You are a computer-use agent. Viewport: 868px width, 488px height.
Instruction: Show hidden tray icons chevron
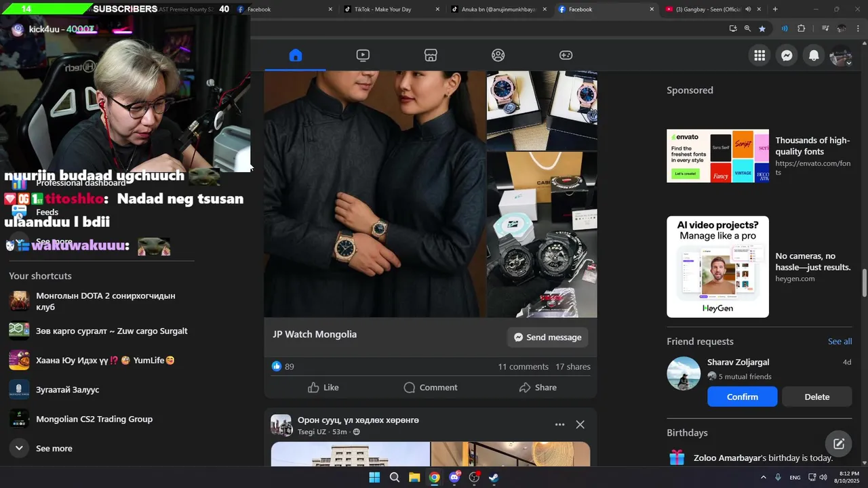click(763, 477)
